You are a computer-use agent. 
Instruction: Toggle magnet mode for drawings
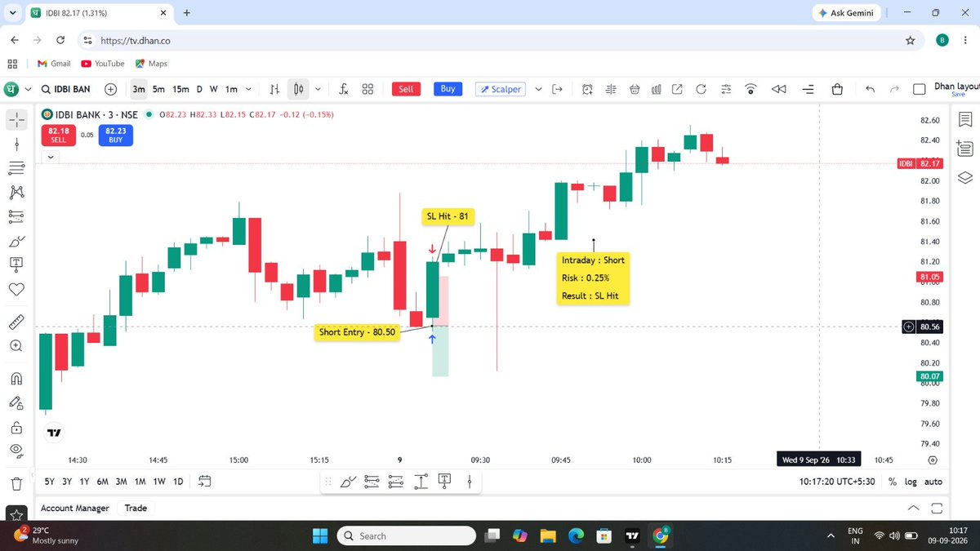16,378
